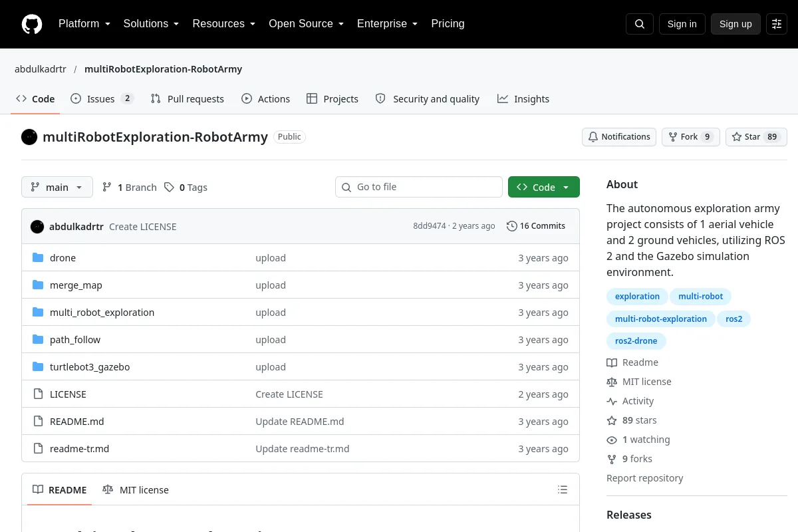Click the star icon beside 89 stars

coord(612,420)
